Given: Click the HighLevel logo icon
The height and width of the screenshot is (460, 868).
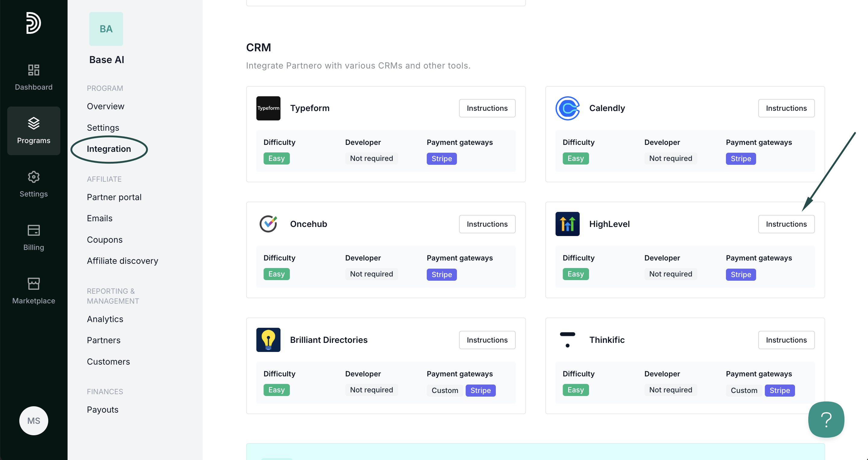Looking at the screenshot, I should tap(567, 224).
